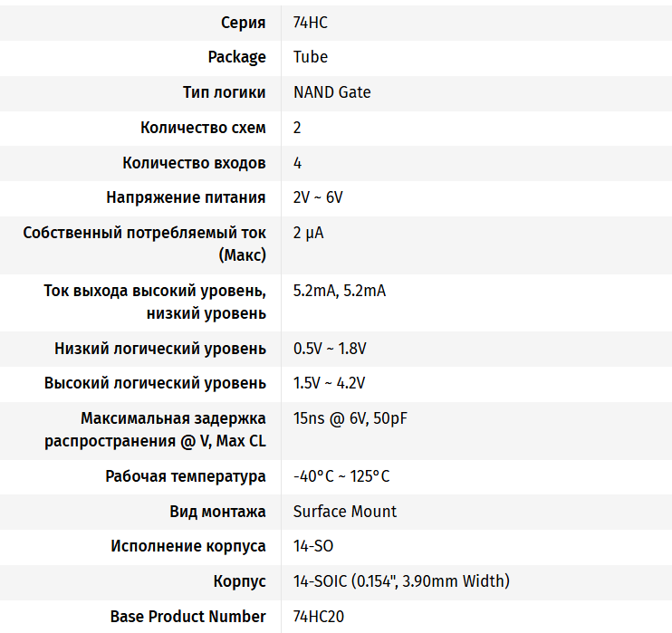The image size is (672, 633).
Task: Click the "5.2mA, 5.2mA" output current value
Action: pos(340,291)
